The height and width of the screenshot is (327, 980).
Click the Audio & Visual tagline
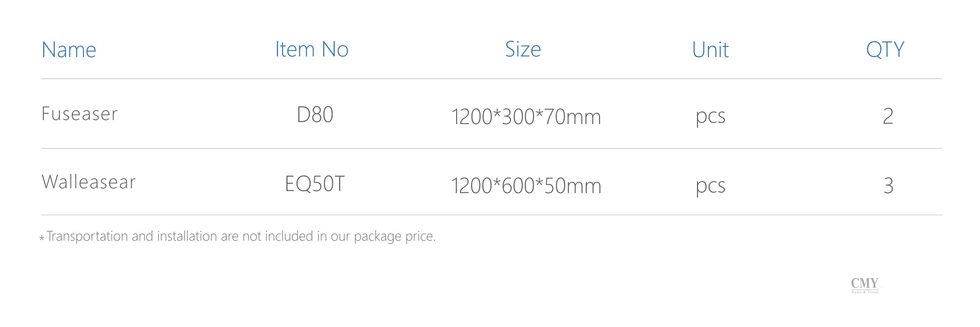click(865, 292)
